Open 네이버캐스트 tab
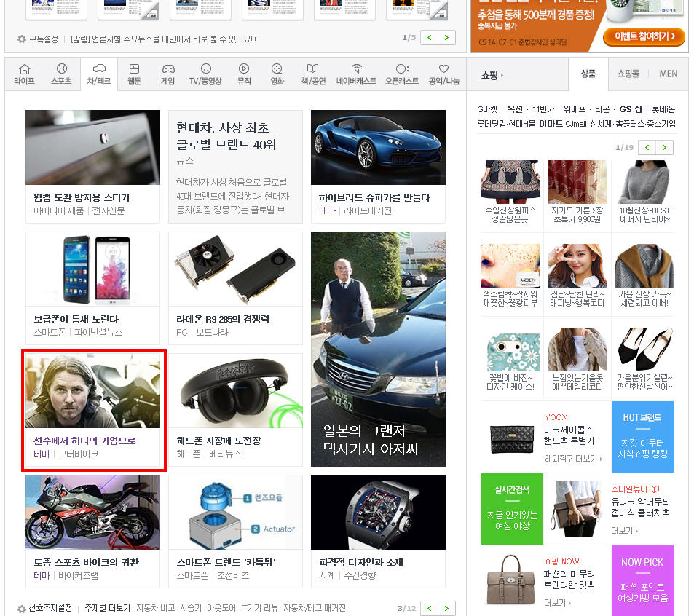This screenshot has height=616, width=694. point(356,74)
